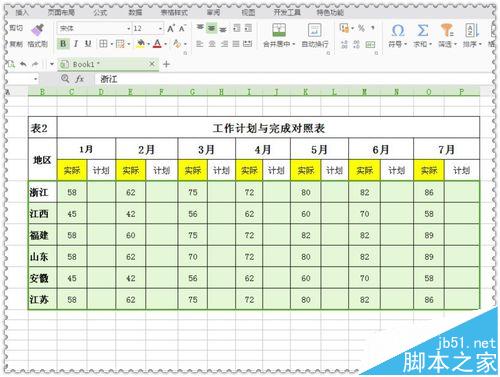Viewport: 500px width, 377px height.
Task: Click the increase indent icon
Action: 248,28
